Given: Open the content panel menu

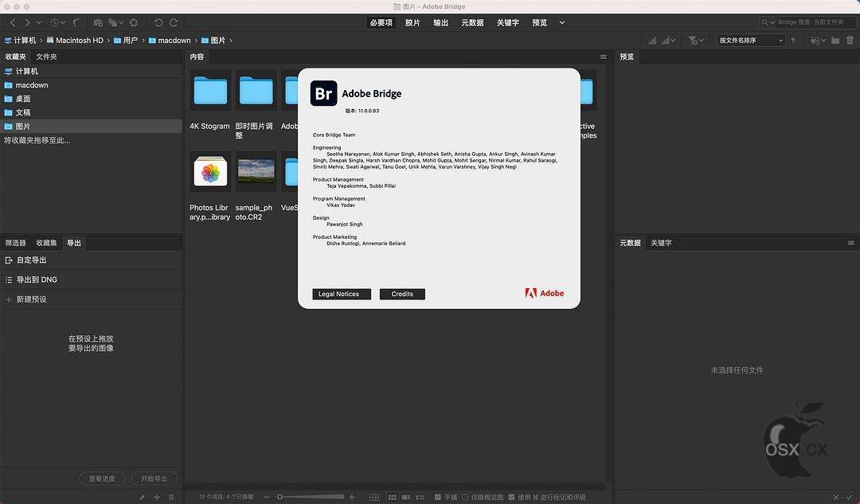Looking at the screenshot, I should (604, 57).
